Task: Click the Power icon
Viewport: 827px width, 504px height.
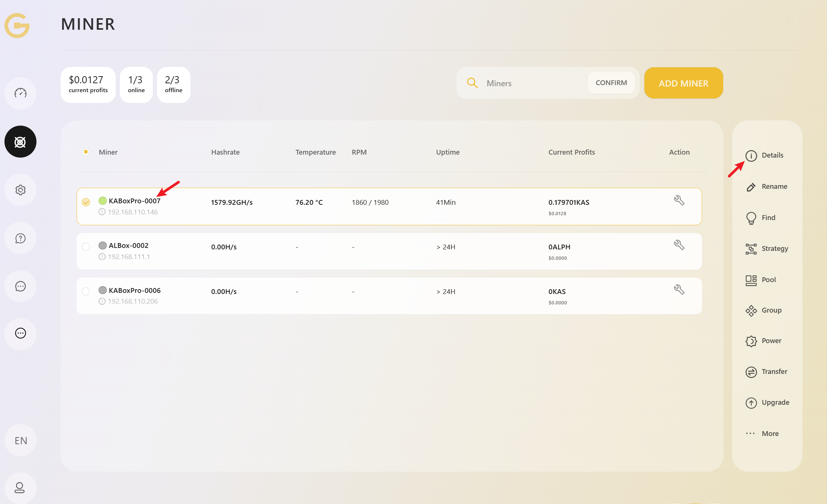Action: click(x=751, y=341)
